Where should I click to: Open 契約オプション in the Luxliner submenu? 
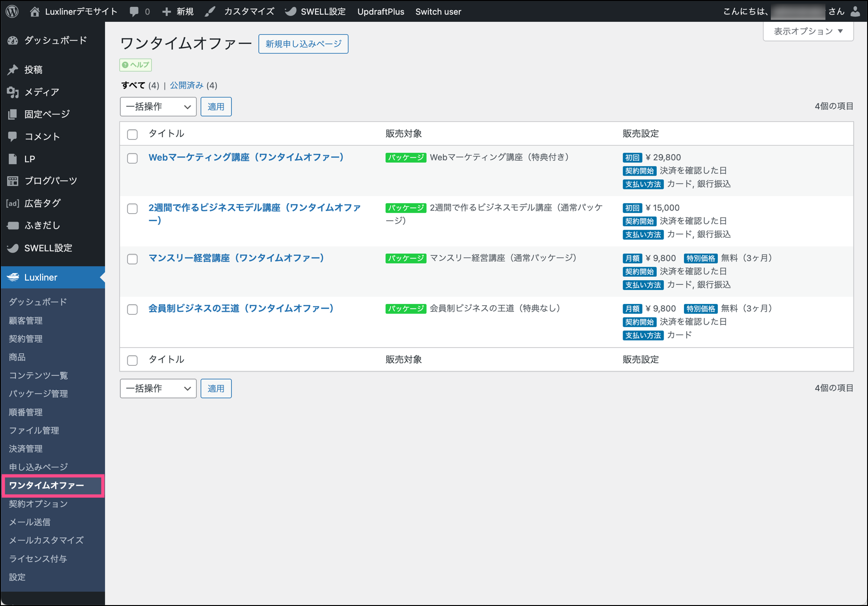click(x=38, y=504)
